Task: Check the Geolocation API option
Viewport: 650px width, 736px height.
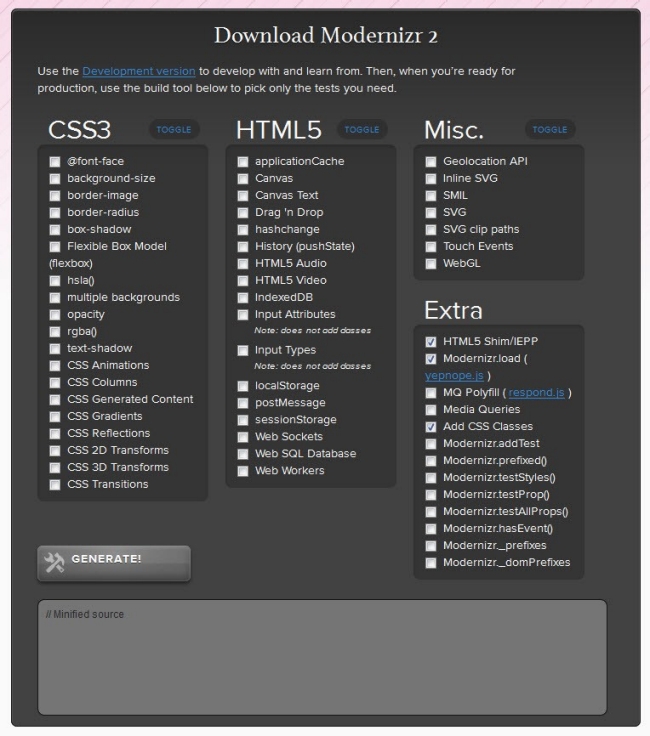Action: 431,162
